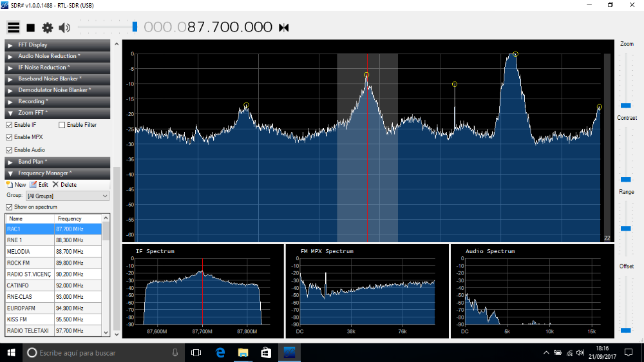
Task: Open the Group dropdown list
Action: (x=67, y=196)
